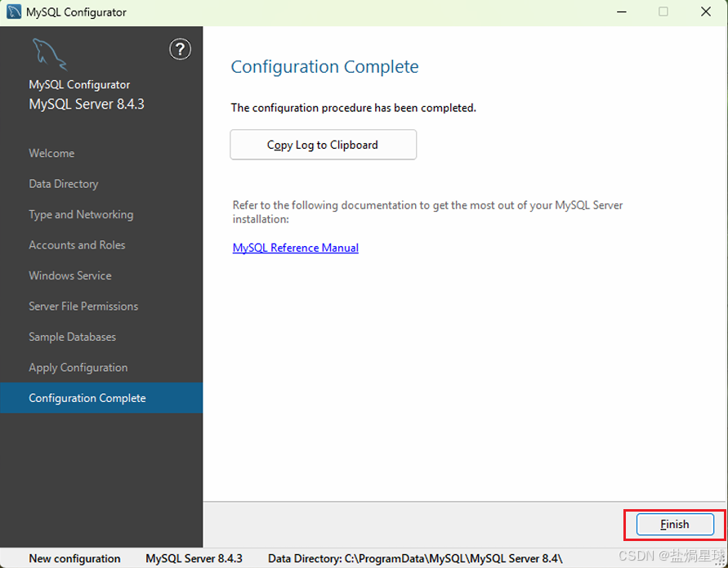Select the Welcome step in sidebar
Screen dimensions: 728x568
point(51,154)
